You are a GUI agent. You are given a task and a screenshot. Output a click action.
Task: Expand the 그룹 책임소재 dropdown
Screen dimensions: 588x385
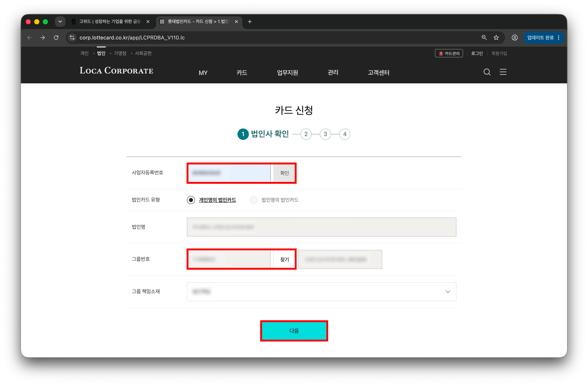click(x=322, y=292)
